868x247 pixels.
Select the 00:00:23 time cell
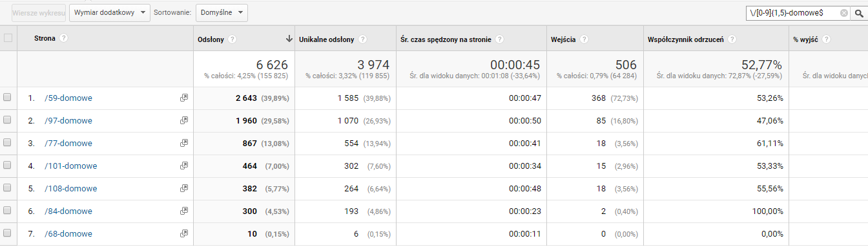pos(524,211)
